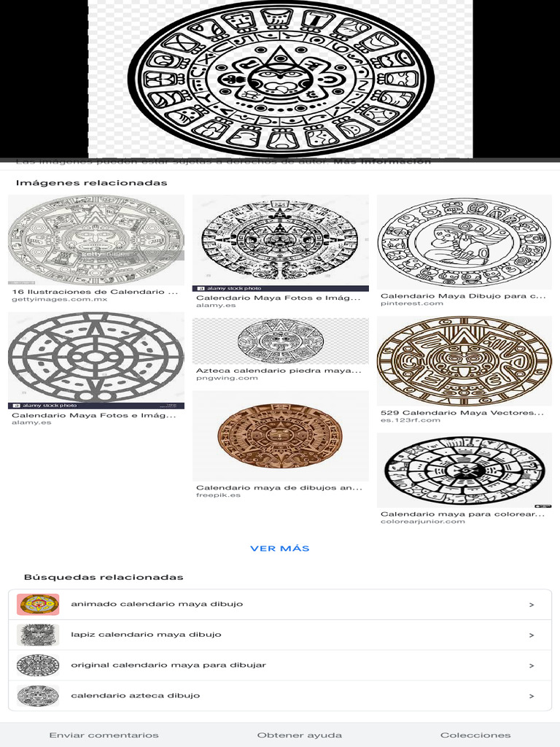Select the pngwing.com Azteca calendario piedra image

[x=281, y=341]
